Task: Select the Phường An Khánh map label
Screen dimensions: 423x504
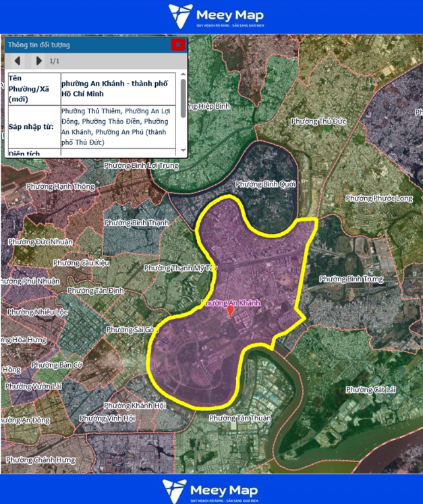Action: 231,303
